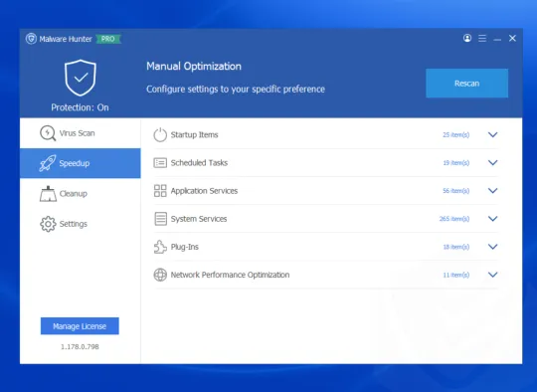The height and width of the screenshot is (392, 537).
Task: Click the "Malware Hunter" title text
Action: point(66,39)
